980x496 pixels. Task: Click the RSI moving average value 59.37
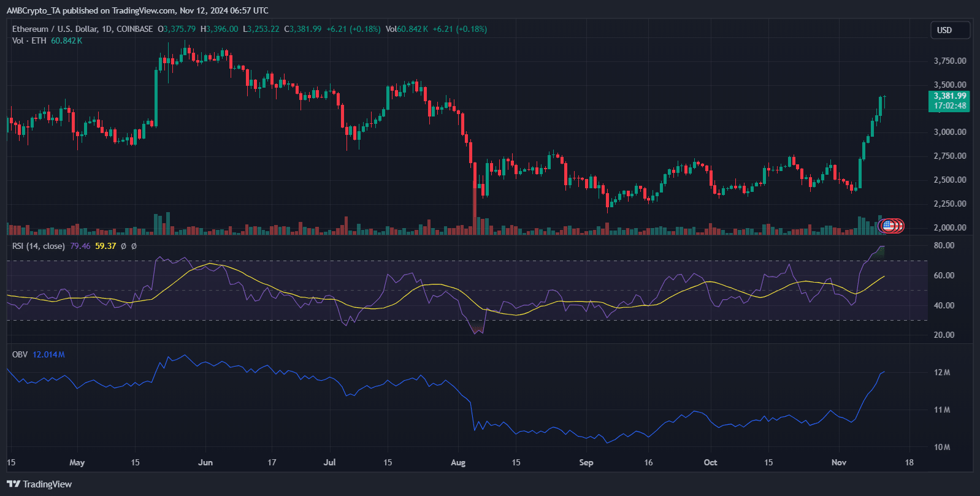pyautogui.click(x=105, y=246)
